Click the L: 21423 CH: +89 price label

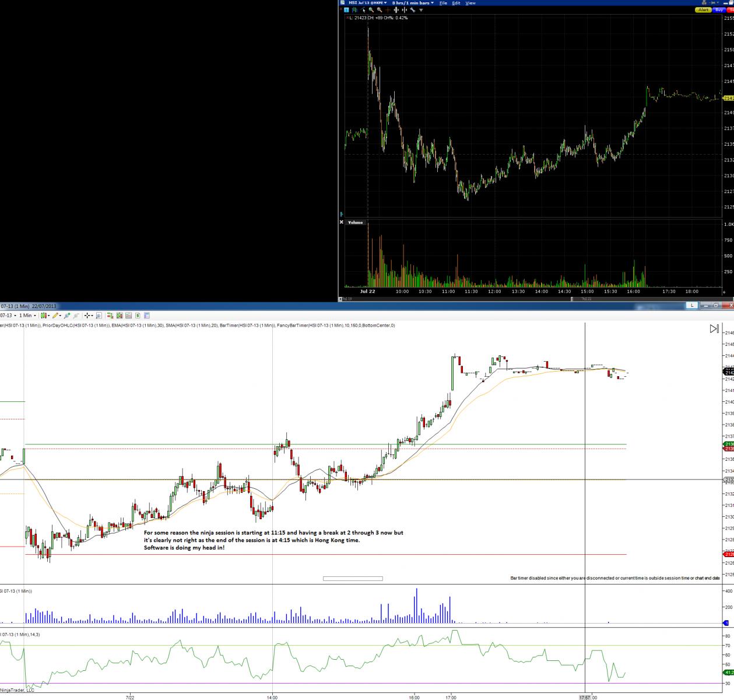[378, 18]
